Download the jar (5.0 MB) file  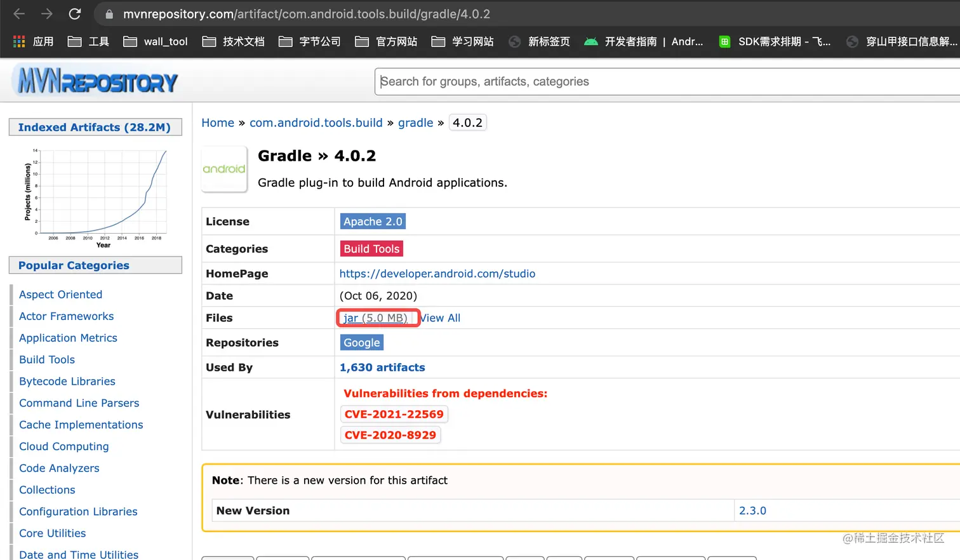point(375,318)
